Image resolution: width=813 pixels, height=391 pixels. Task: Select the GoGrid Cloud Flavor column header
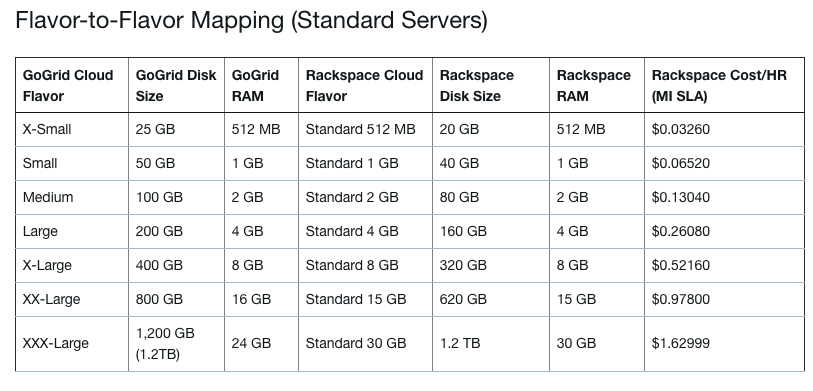72,86
